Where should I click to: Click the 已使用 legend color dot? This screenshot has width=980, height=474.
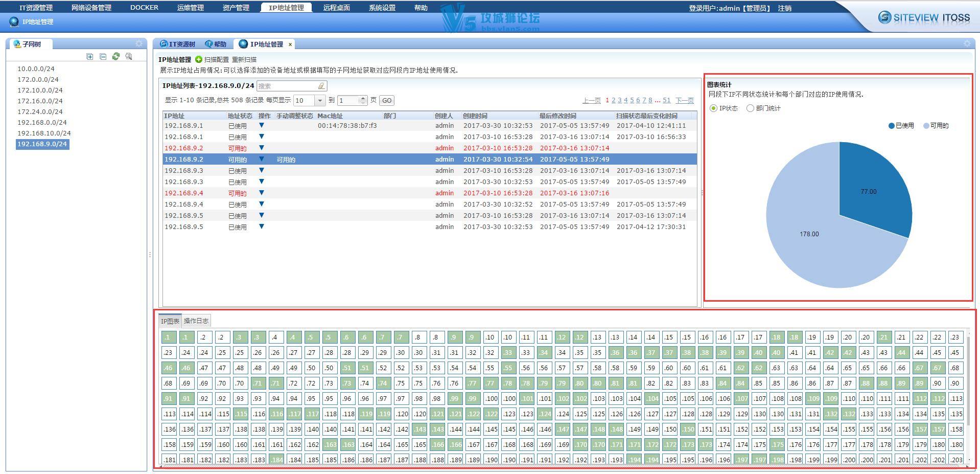click(892, 126)
